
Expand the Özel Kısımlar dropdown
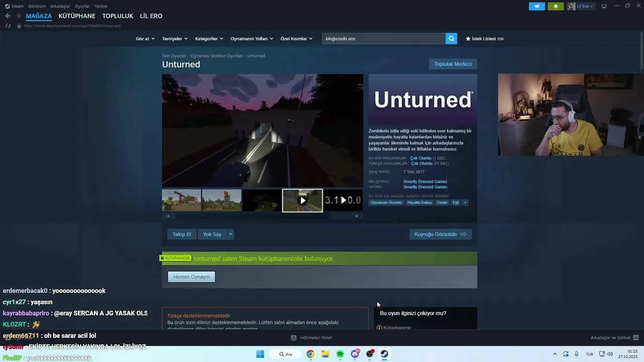296,39
